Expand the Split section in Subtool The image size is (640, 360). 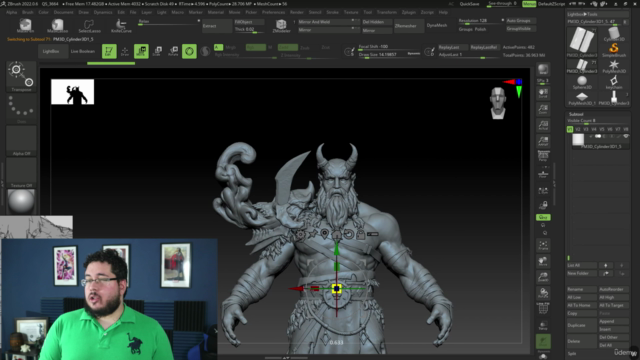pyautogui.click(x=573, y=353)
